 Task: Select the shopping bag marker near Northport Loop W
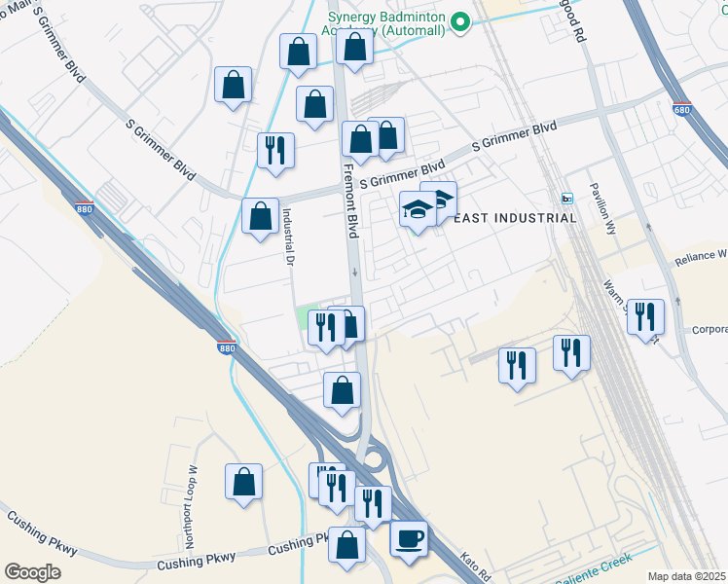click(243, 482)
